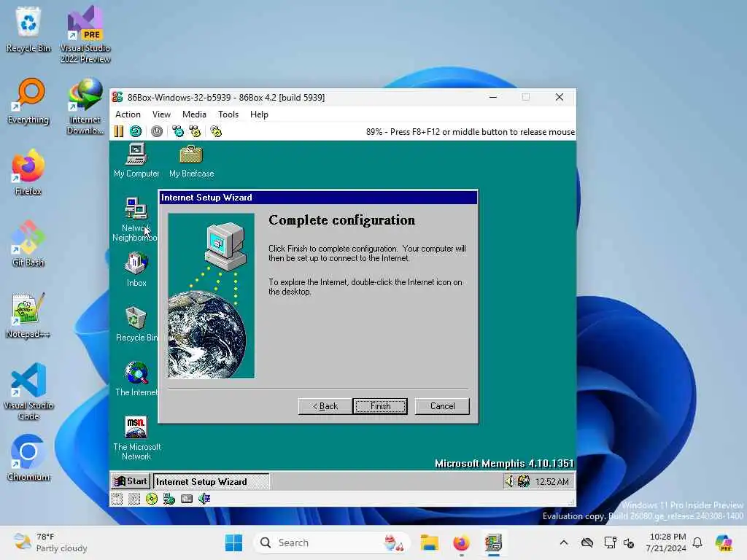Select the Inbox desktop icon
The width and height of the screenshot is (747, 560).
(136, 270)
